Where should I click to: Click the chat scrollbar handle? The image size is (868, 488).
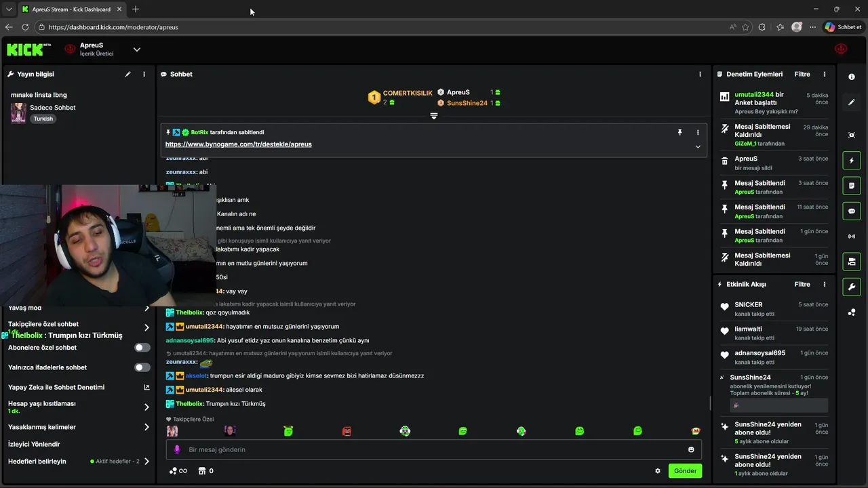pos(710,403)
